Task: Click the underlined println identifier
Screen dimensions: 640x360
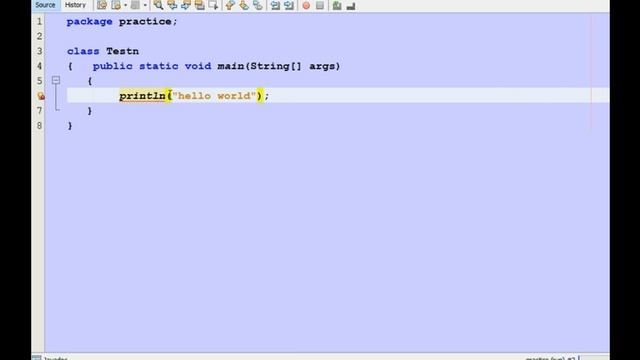Action: point(142,96)
